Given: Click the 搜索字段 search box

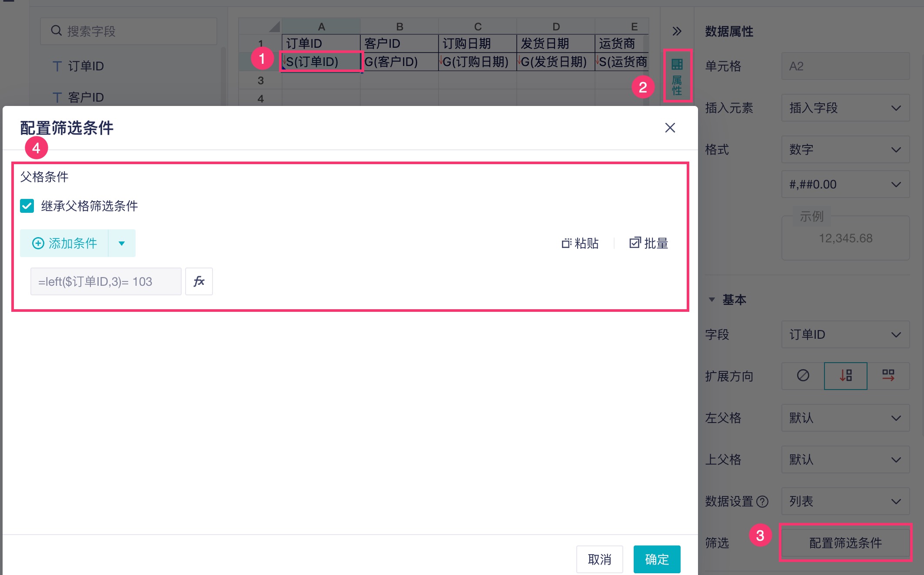Looking at the screenshot, I should coord(129,31).
